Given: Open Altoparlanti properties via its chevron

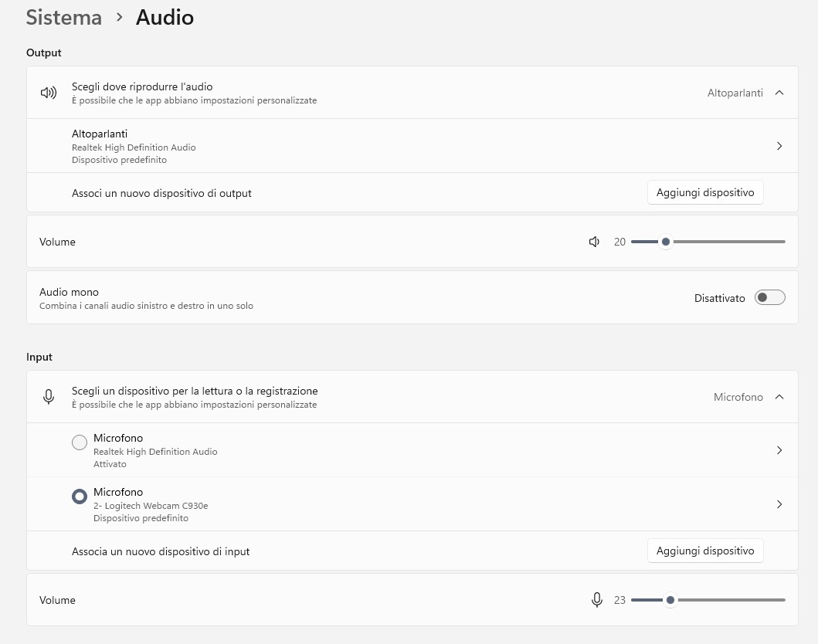Looking at the screenshot, I should click(779, 146).
